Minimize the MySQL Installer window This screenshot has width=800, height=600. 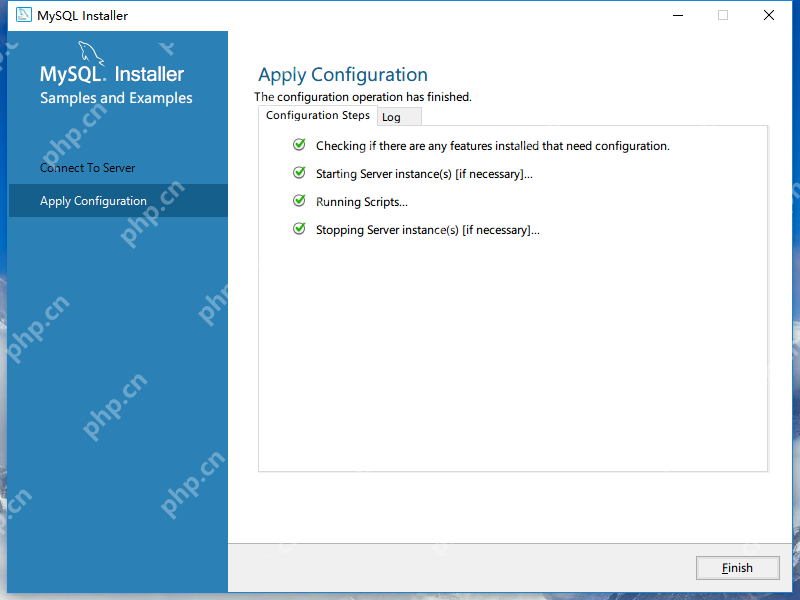click(677, 15)
